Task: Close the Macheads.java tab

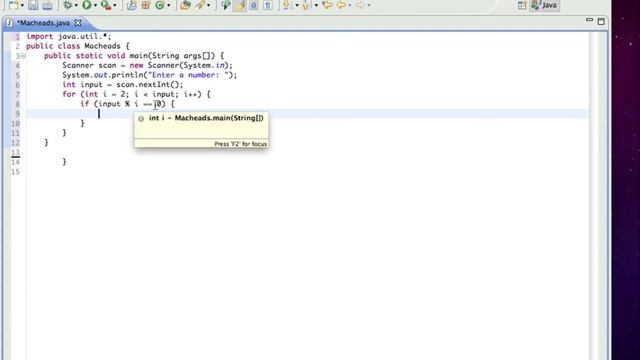Action: (x=78, y=23)
